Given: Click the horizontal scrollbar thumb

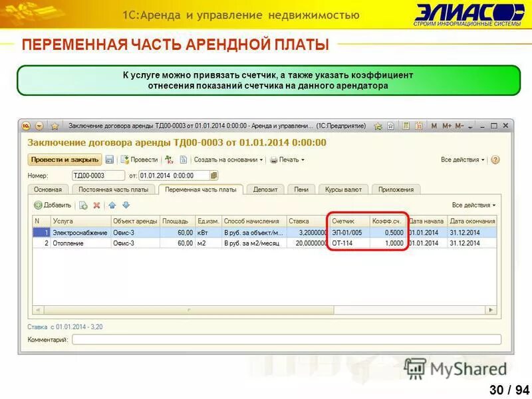Looking at the screenshot, I should click(x=189, y=310).
